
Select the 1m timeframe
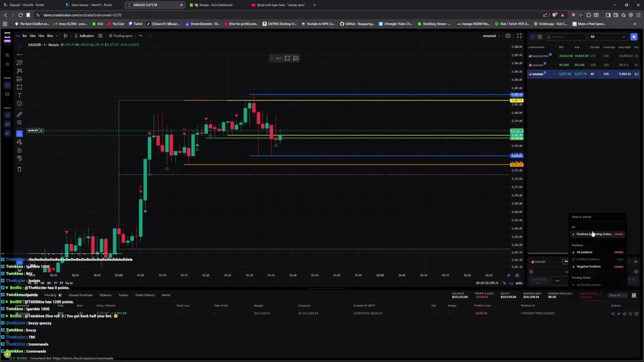click(17, 36)
